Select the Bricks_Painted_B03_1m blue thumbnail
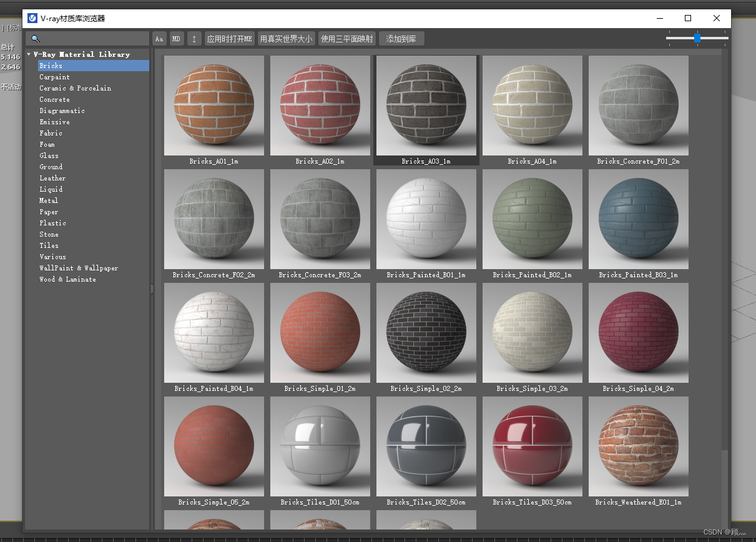 tap(639, 219)
